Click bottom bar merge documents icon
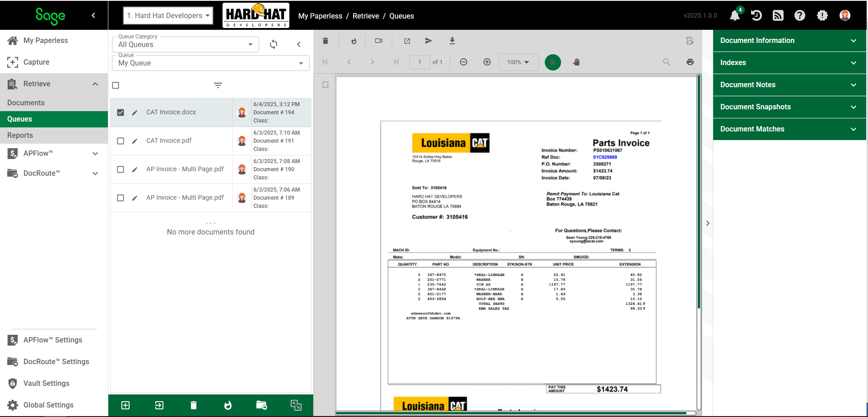The height and width of the screenshot is (417, 868). coord(296,405)
